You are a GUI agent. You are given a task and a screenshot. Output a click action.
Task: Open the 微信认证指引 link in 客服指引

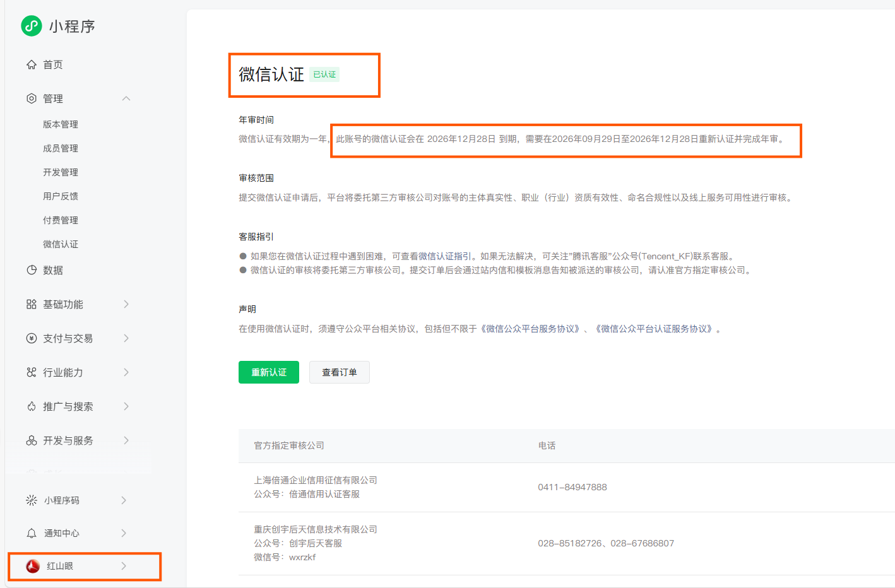coord(445,256)
